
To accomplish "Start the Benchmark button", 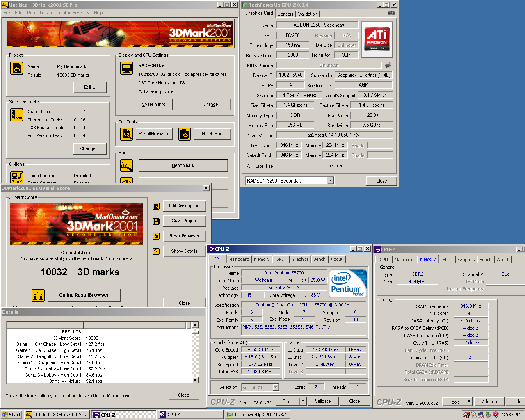I will click(x=183, y=166).
